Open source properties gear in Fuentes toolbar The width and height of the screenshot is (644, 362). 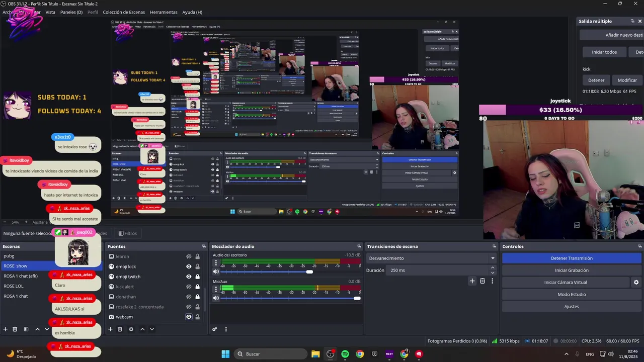click(131, 329)
